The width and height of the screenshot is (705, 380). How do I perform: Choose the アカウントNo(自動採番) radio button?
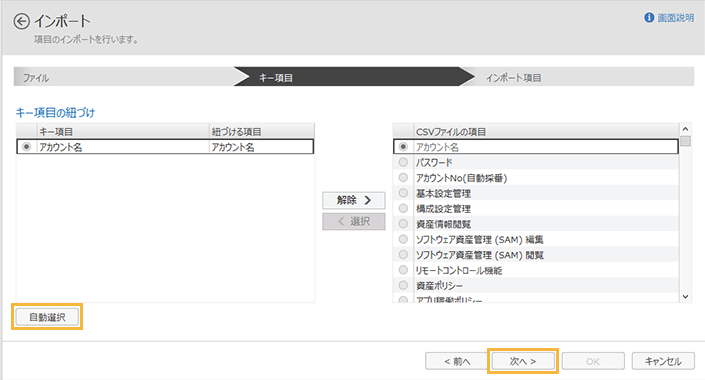403,178
